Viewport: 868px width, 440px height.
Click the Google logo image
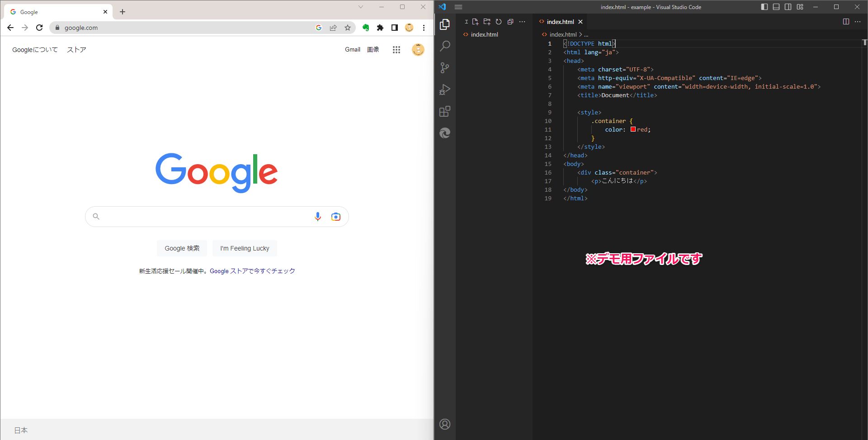(x=217, y=173)
